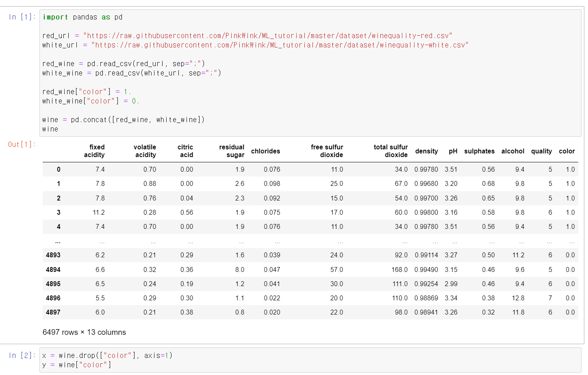Image resolution: width=588 pixels, height=375 pixels.
Task: Click into the first code cell editor
Action: coord(310,73)
